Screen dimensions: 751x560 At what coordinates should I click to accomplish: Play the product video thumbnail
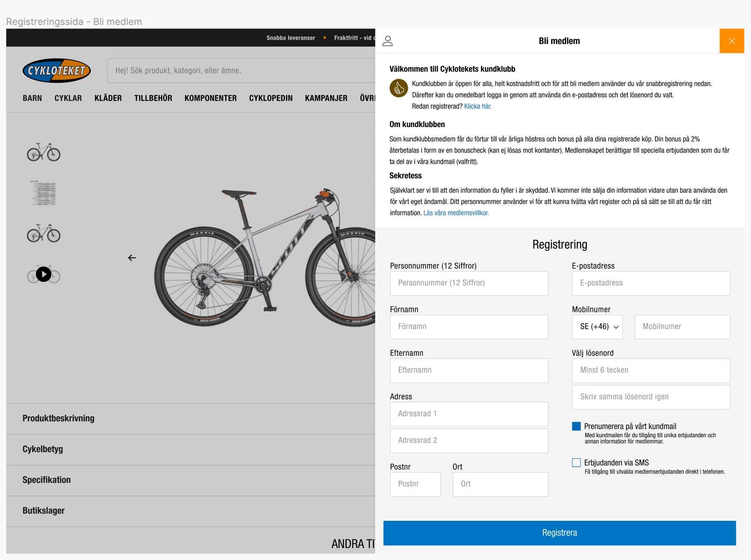click(x=43, y=274)
